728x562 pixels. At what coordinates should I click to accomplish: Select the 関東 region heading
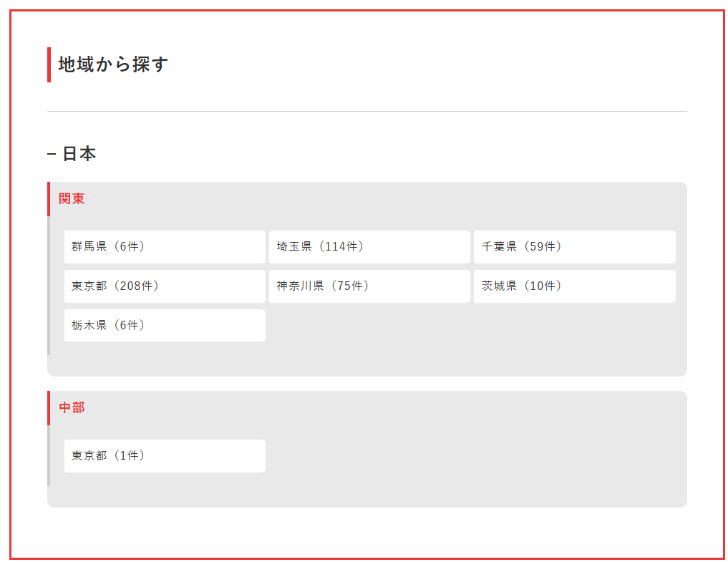[x=72, y=199]
